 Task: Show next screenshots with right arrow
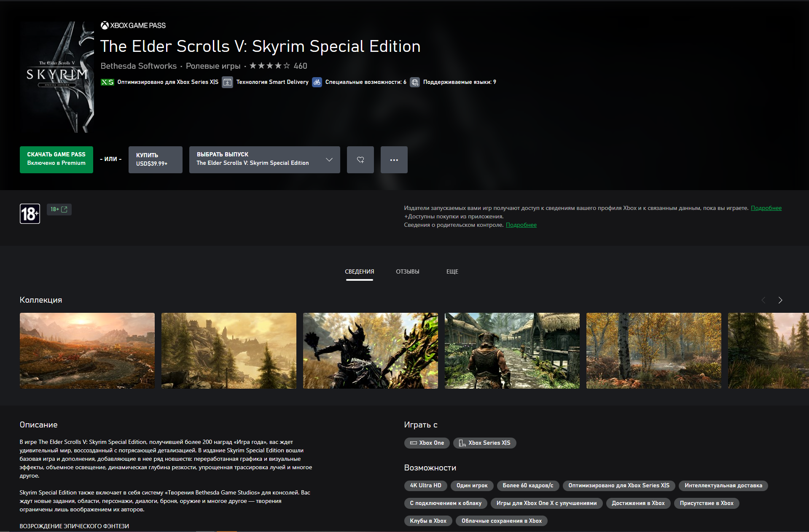coord(780,300)
